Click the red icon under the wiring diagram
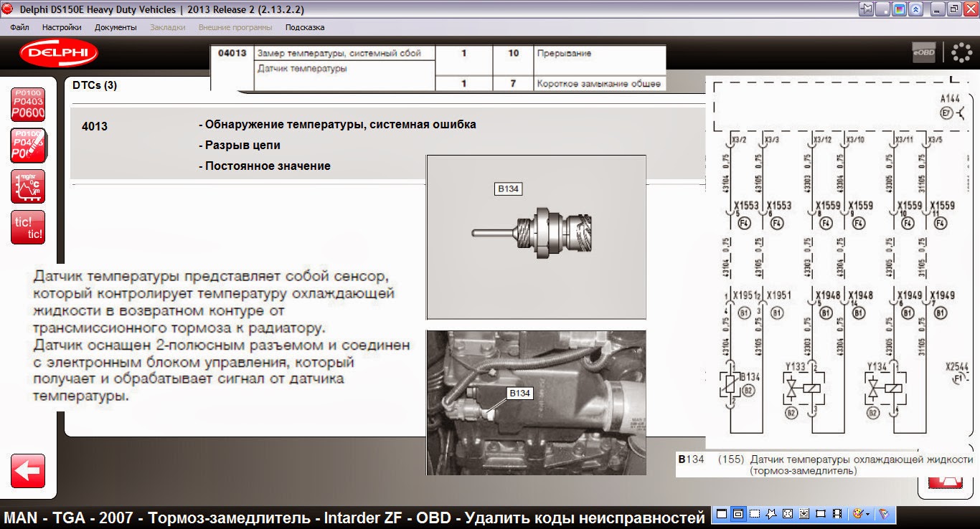The image size is (980, 529). click(946, 483)
